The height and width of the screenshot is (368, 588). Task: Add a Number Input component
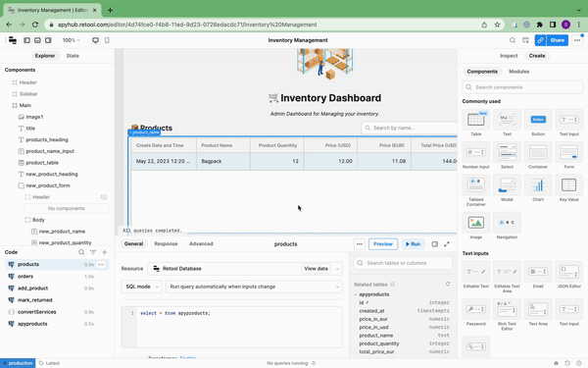(x=476, y=155)
